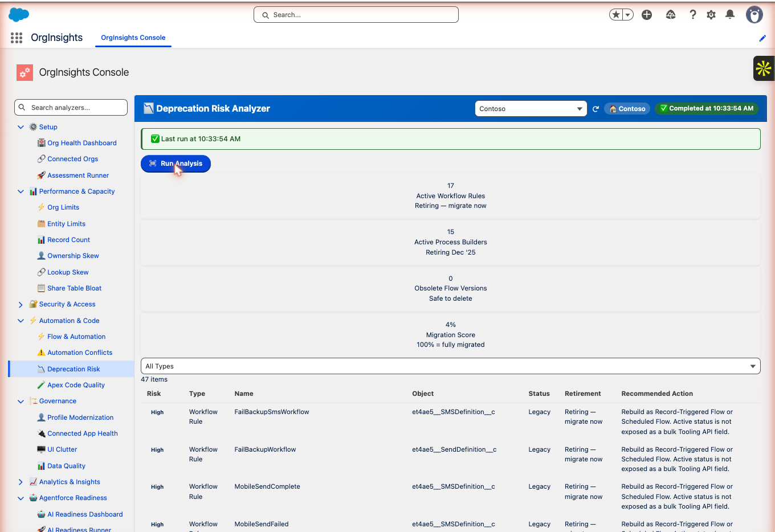This screenshot has height=532, width=775.
Task: Click the Governance section label
Action: (x=58, y=402)
